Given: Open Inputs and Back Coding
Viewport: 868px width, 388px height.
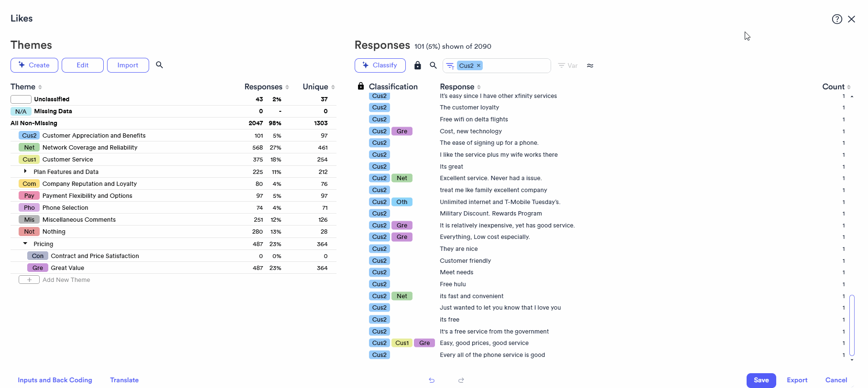Looking at the screenshot, I should [x=55, y=380].
